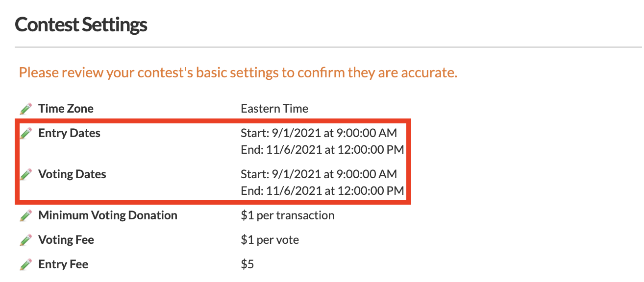Click the Voting Dates label
The image size is (644, 282).
coord(72,174)
